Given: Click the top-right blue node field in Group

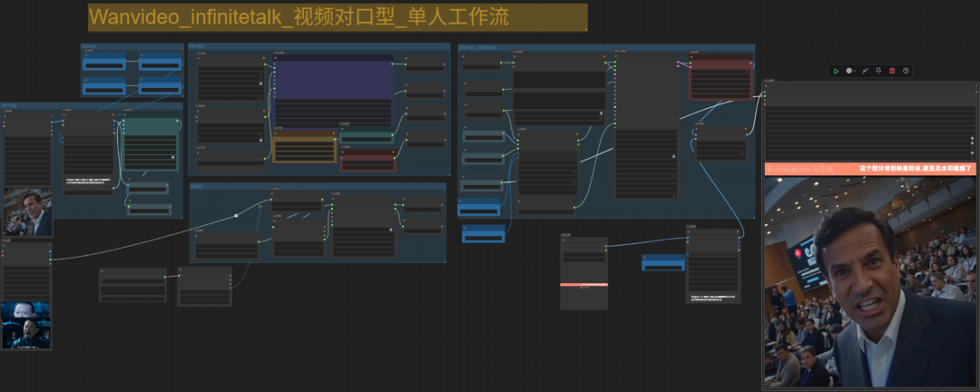Looking at the screenshot, I should (160, 65).
